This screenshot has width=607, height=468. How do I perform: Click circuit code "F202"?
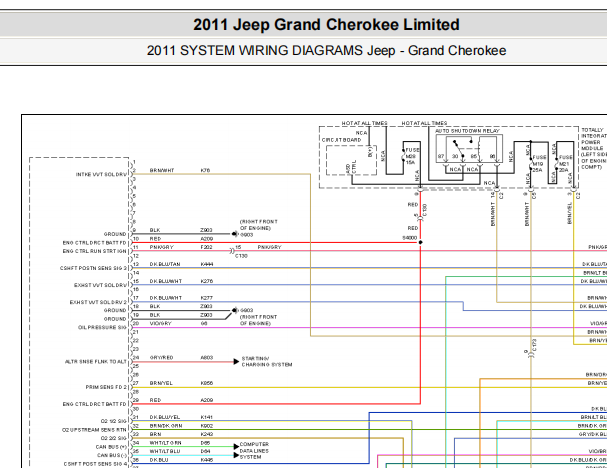tap(206, 247)
